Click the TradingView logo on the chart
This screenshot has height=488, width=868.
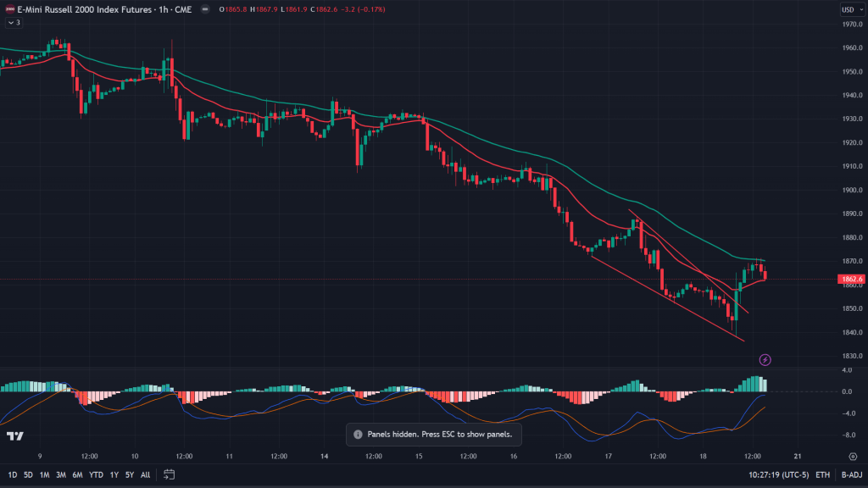click(14, 435)
